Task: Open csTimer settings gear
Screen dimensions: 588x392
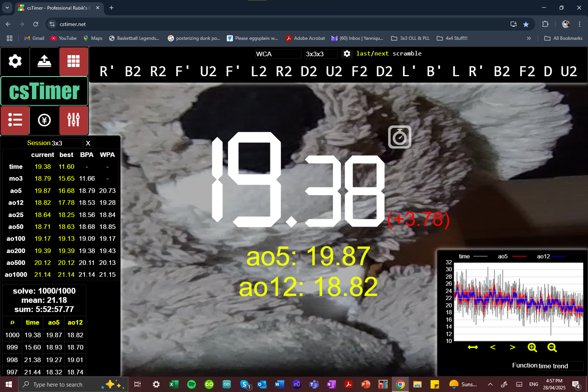Action: tap(15, 61)
